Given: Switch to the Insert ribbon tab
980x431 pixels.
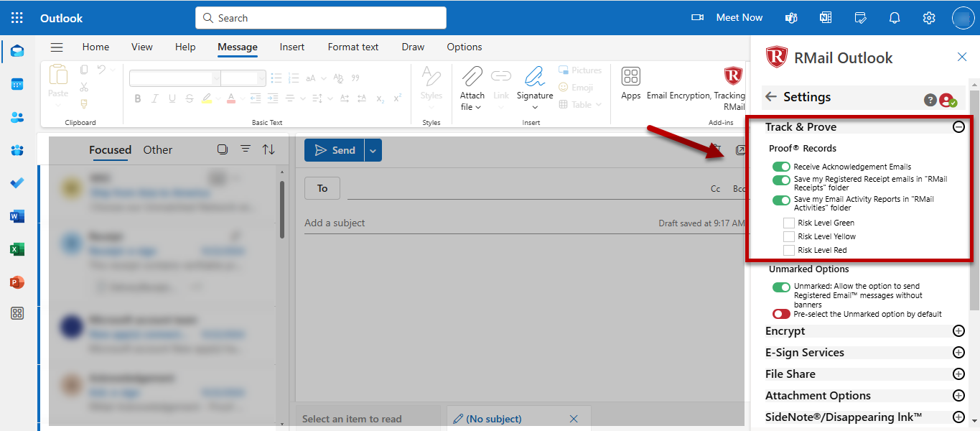Looking at the screenshot, I should coord(292,47).
